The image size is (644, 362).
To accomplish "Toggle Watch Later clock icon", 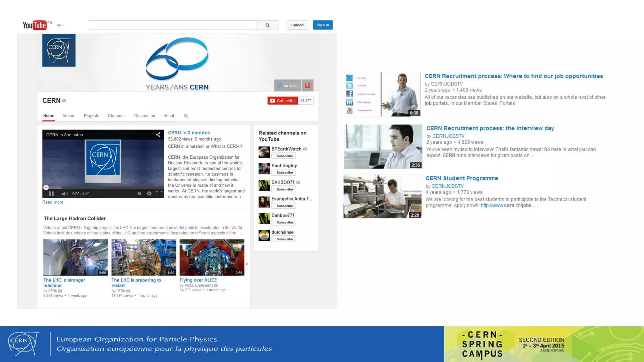I will (x=139, y=194).
